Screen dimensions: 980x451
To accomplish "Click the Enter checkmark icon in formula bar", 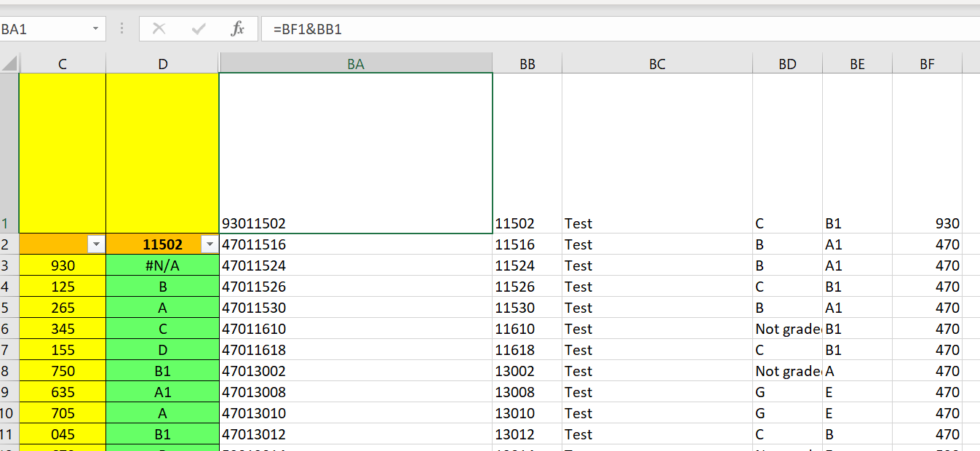I will (x=196, y=29).
